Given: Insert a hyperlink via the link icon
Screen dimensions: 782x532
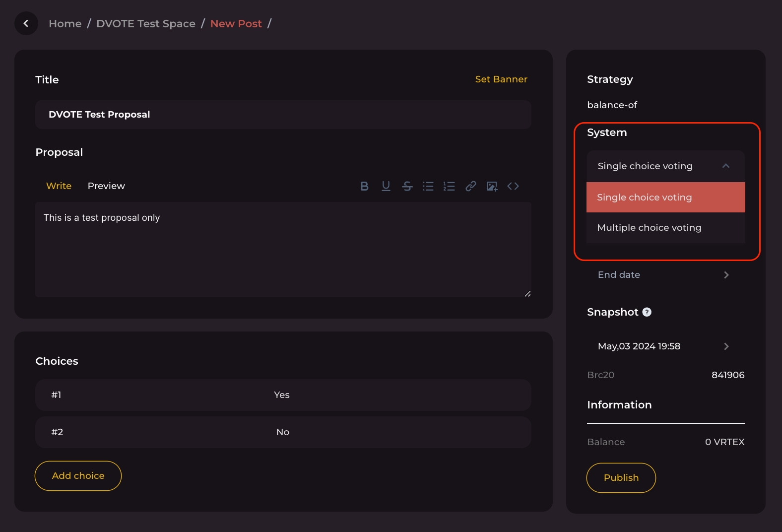Looking at the screenshot, I should click(x=470, y=186).
